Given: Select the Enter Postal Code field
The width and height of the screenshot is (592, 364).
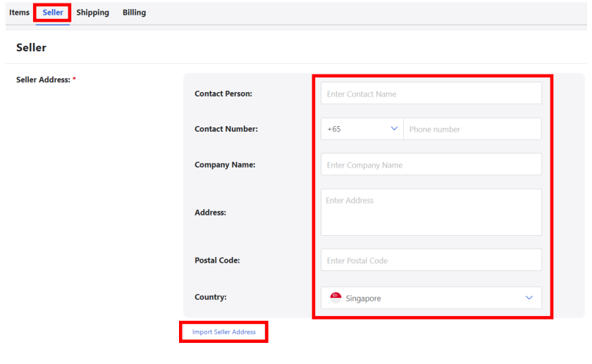Looking at the screenshot, I should pyautogui.click(x=431, y=261).
